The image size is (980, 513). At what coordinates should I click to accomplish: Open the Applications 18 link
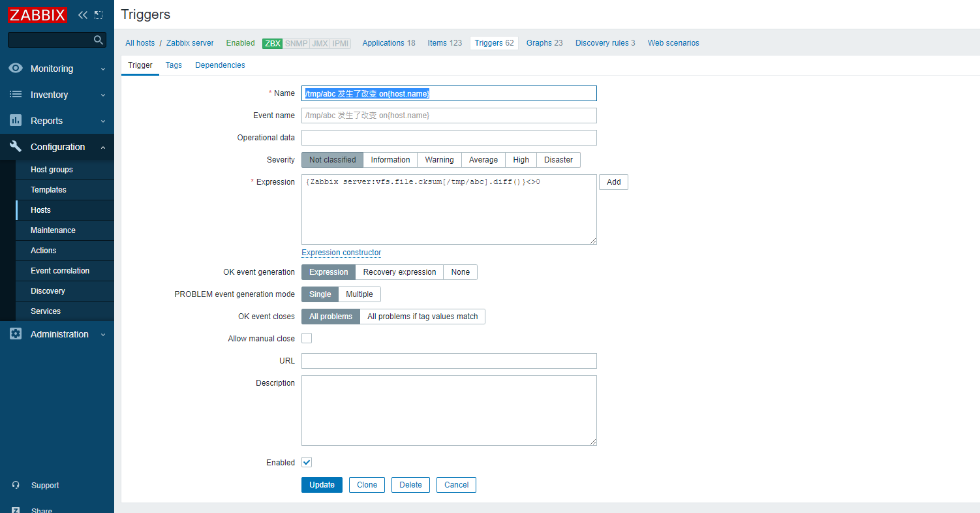point(389,43)
